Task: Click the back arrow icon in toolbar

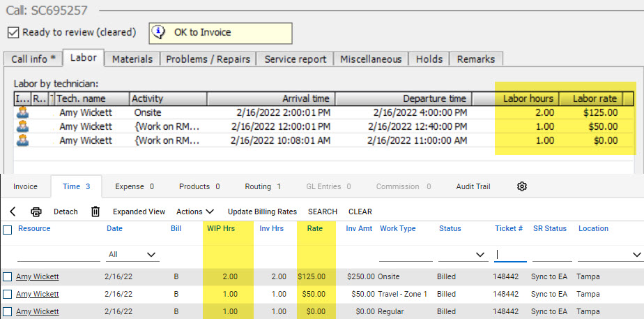Action: coord(13,212)
